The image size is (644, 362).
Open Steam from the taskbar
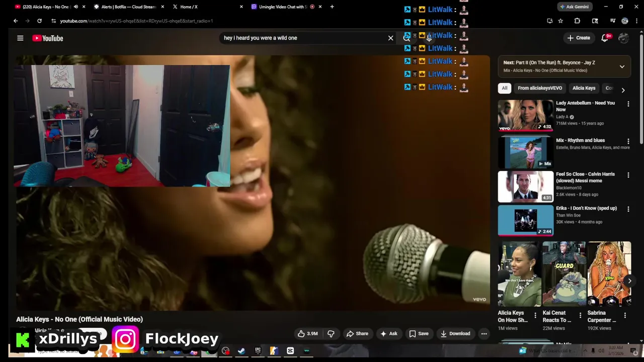242,351
